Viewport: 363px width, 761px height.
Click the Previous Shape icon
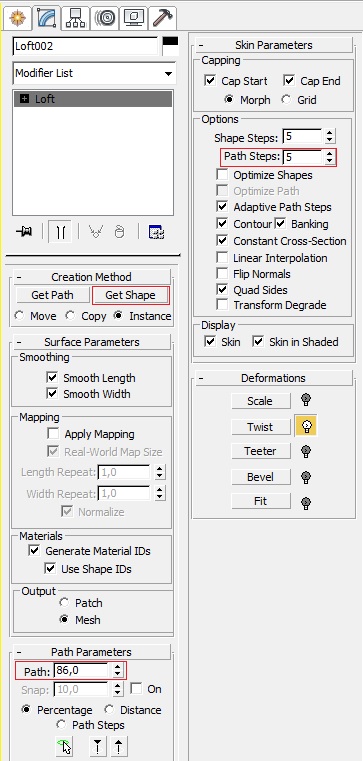pyautogui.click(x=98, y=747)
